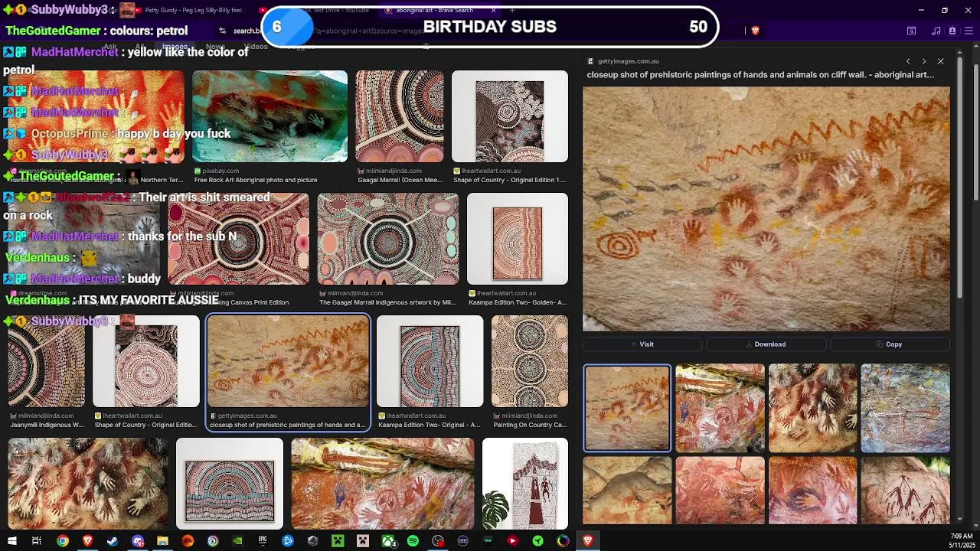Click the Download button under the preview
This screenshot has width=980, height=551.
766,344
